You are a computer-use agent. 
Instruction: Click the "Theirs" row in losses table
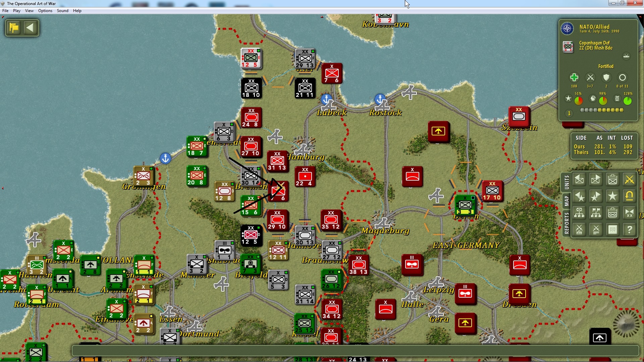[603, 152]
